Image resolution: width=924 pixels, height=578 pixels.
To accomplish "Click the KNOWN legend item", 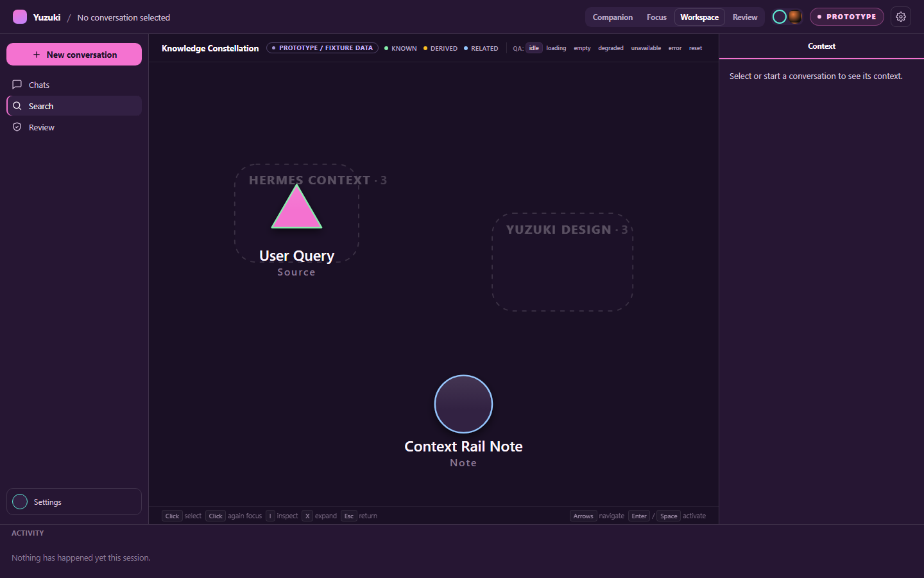I will click(400, 48).
